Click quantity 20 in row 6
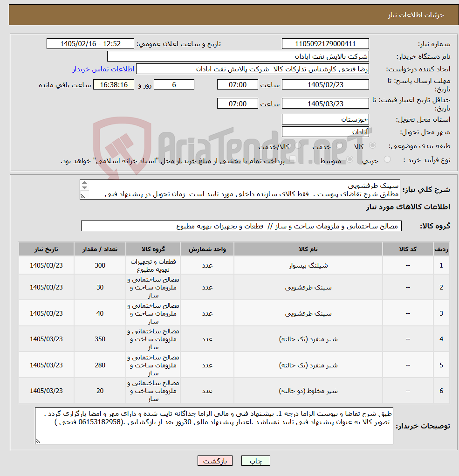 pyautogui.click(x=100, y=391)
